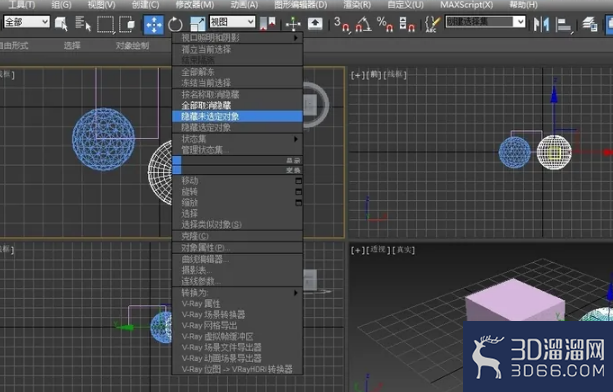This screenshot has height=392, width=613.
Task: Click the Mirror tool icon
Action: click(541, 24)
